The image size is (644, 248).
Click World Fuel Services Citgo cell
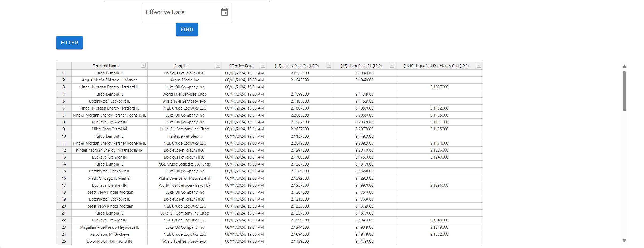tap(184, 94)
